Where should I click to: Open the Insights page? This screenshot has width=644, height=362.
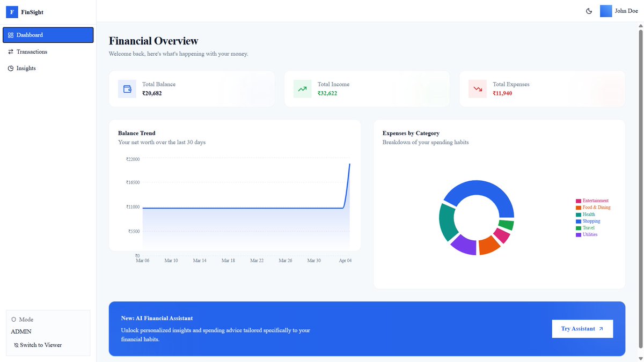click(x=48, y=68)
